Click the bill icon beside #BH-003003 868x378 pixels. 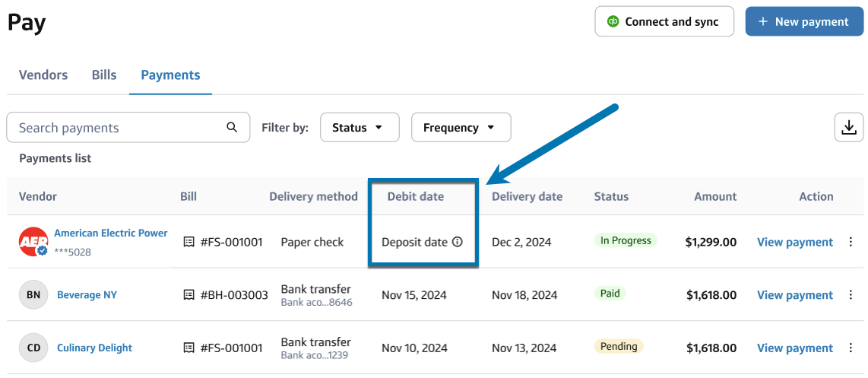(189, 295)
